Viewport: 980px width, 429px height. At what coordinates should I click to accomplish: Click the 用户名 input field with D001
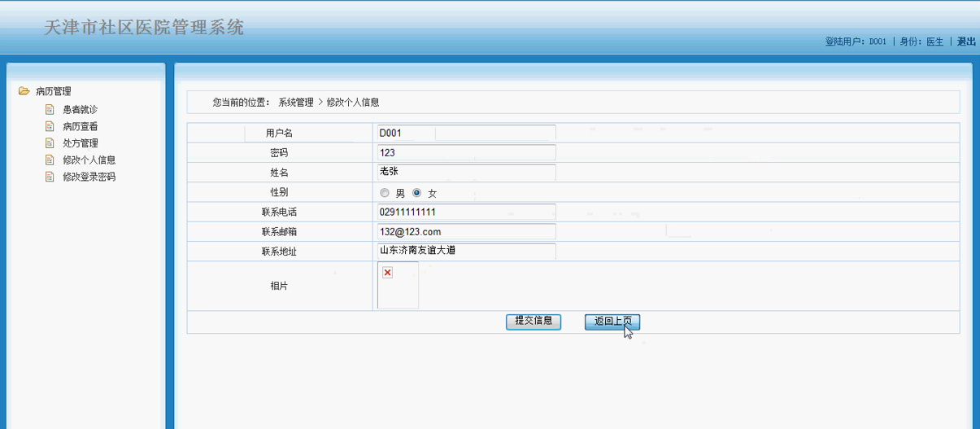(467, 133)
